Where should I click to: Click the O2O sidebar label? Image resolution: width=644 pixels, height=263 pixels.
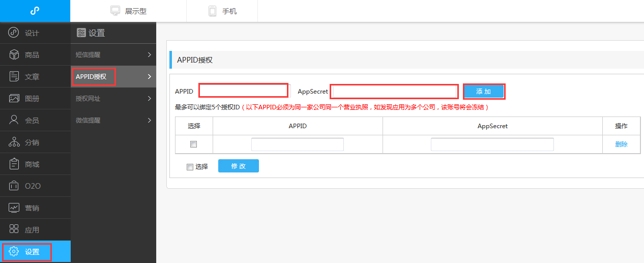coord(33,186)
